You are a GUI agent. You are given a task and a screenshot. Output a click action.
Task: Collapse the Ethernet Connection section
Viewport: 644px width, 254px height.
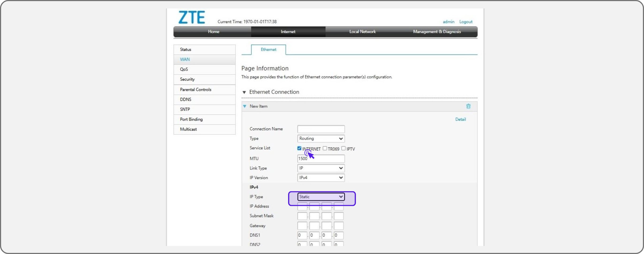point(244,92)
